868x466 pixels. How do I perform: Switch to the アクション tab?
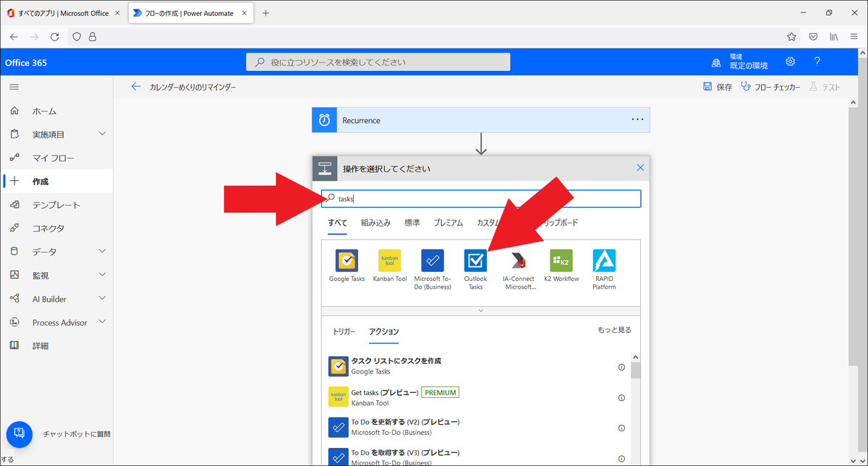383,331
